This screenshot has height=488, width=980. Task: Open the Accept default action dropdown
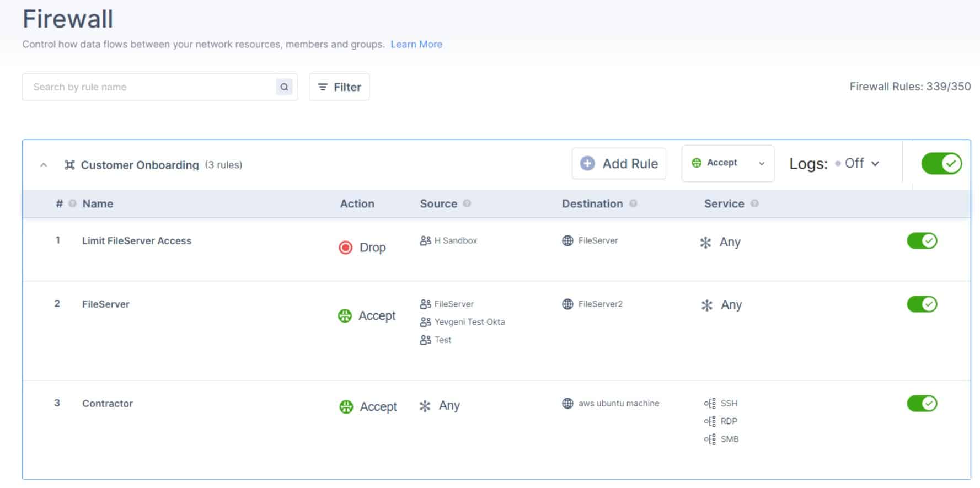click(727, 163)
